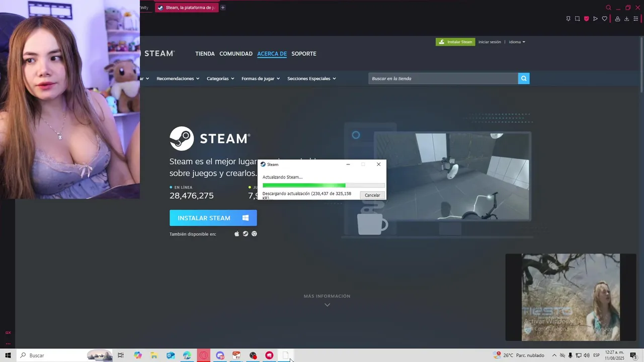Viewport: 644px width, 362px height.
Task: Click blank document icon in taskbar
Action: 286,355
